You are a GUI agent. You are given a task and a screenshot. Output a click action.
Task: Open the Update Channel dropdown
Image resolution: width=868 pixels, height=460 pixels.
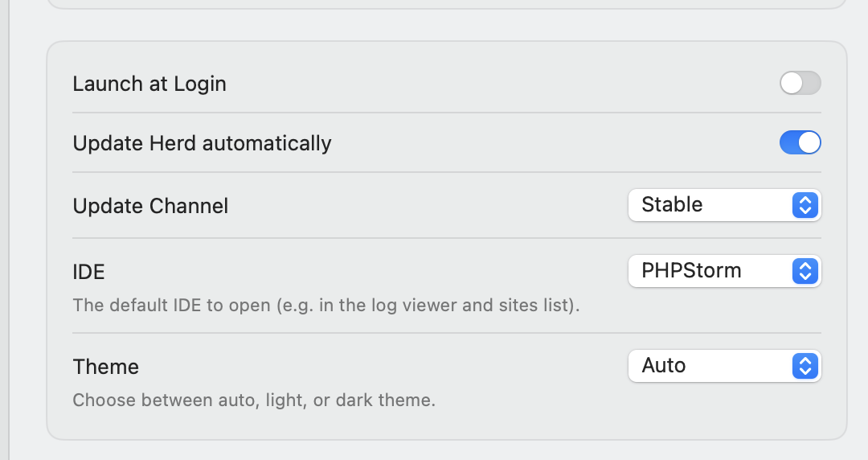723,205
